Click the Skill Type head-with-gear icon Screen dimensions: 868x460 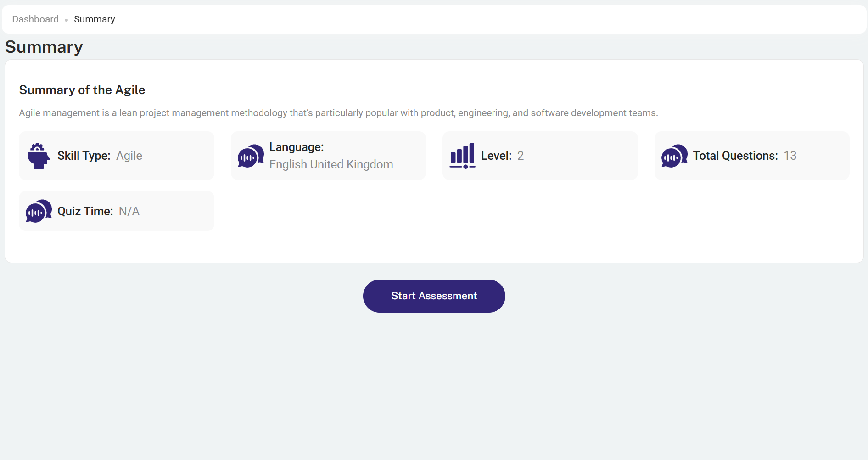tap(38, 156)
